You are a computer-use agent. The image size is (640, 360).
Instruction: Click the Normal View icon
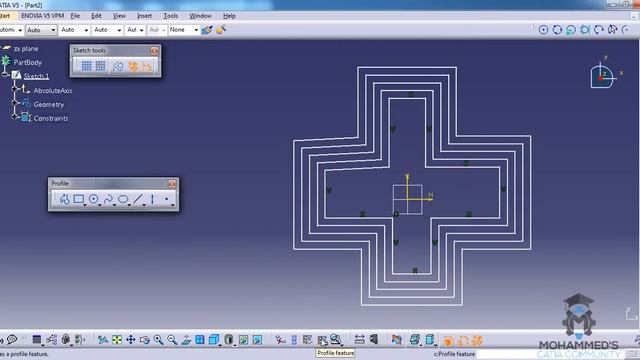[186, 340]
